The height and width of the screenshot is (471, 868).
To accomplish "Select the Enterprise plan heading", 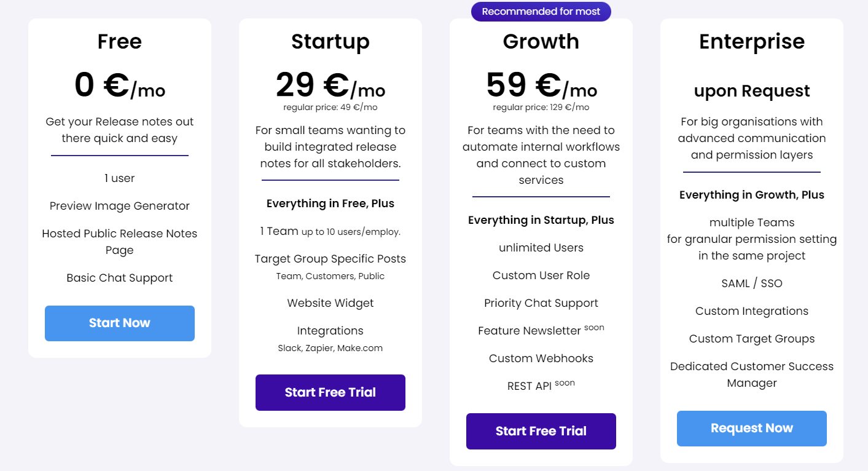I will click(x=752, y=42).
